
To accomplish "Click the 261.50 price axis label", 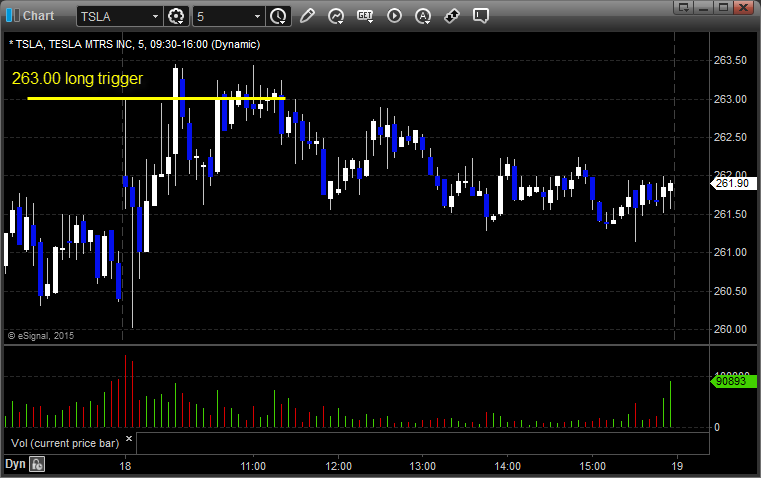I will 730,214.
